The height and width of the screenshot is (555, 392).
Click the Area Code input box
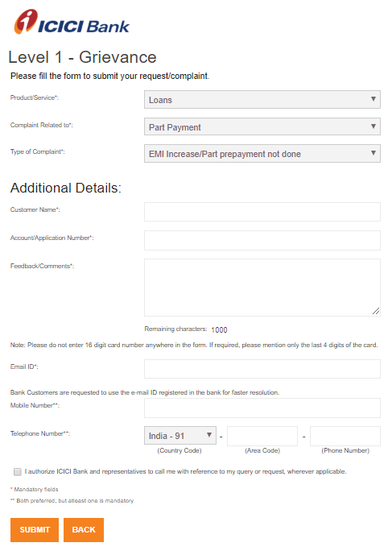pyautogui.click(x=262, y=436)
